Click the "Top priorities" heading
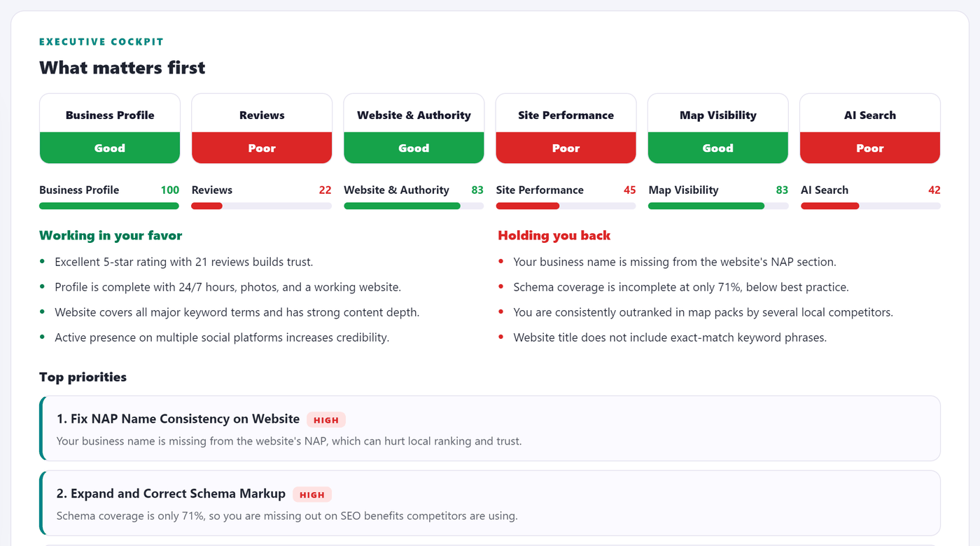The width and height of the screenshot is (980, 546). click(83, 377)
